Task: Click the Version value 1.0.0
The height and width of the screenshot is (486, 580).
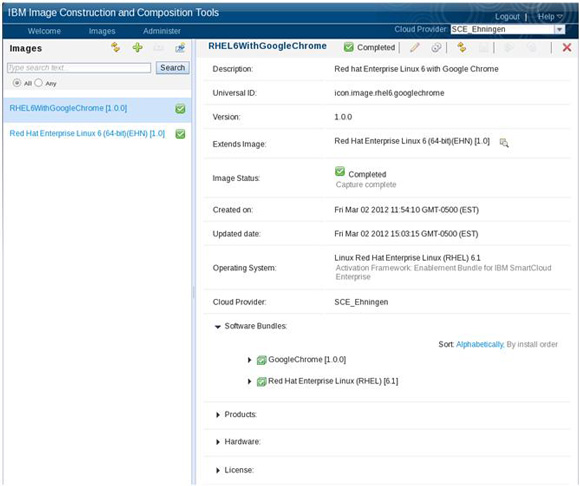Action: tap(343, 117)
